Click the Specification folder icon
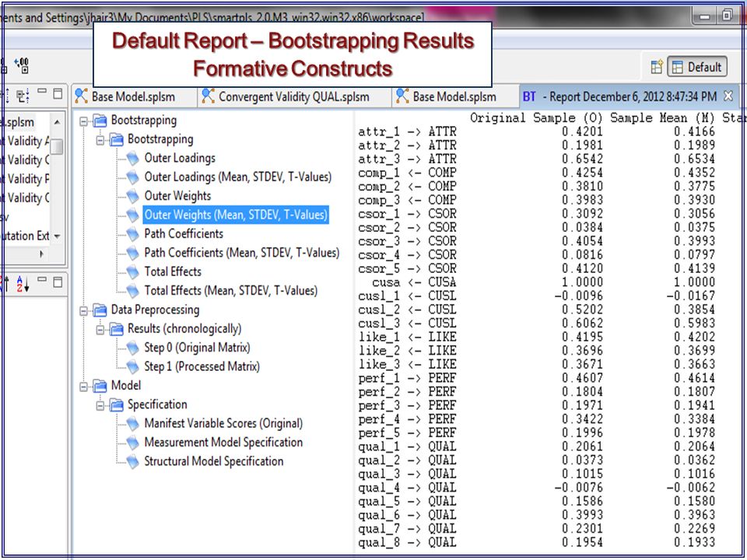 point(116,405)
